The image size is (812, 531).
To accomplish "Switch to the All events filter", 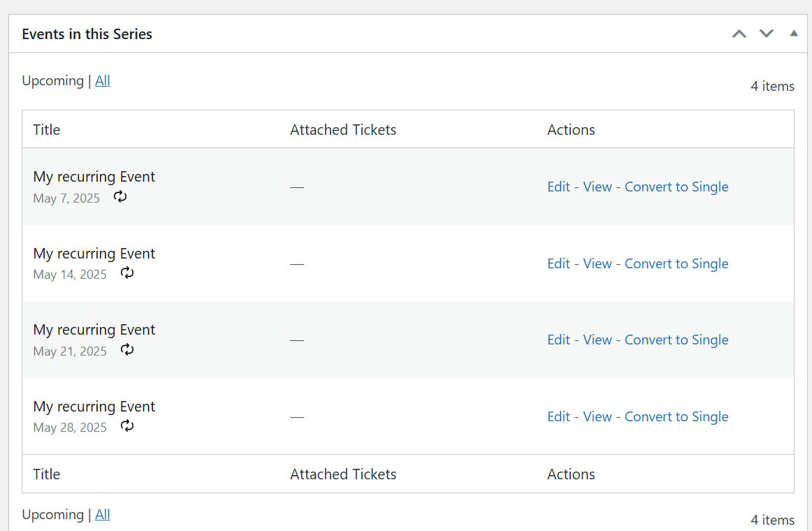I will point(102,80).
